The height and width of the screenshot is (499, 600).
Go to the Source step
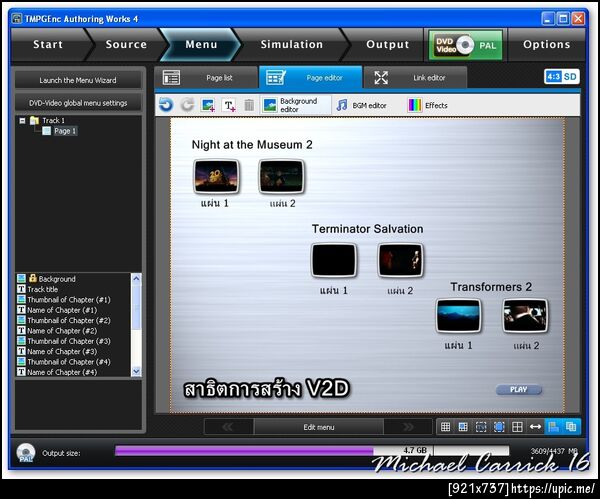point(126,45)
